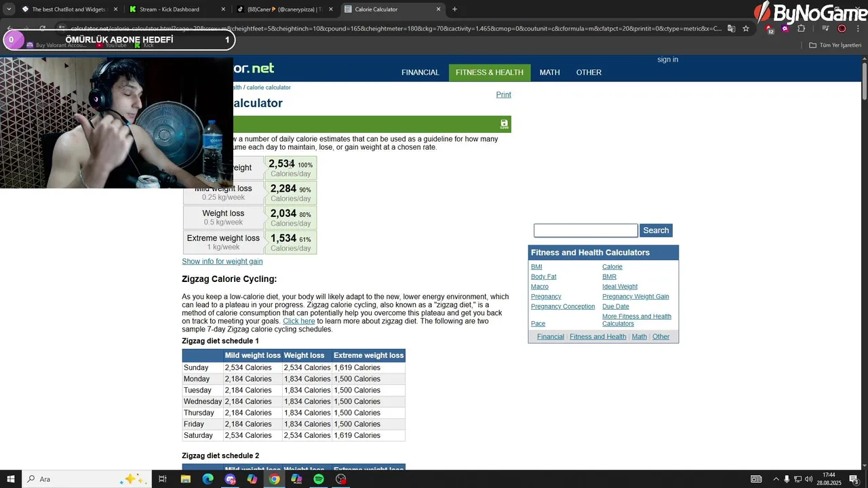Open the Tüm Yer İşaretleri bookmarks folder

(x=835, y=45)
